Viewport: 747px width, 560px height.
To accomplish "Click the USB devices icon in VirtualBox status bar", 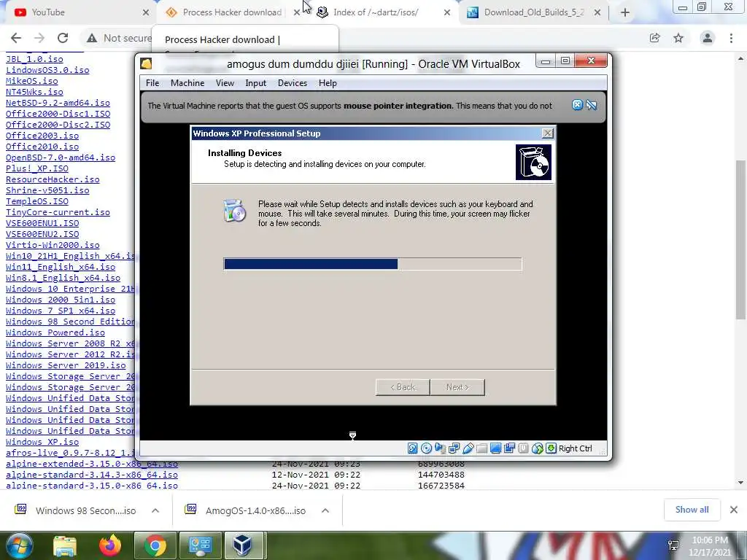I will pyautogui.click(x=468, y=448).
